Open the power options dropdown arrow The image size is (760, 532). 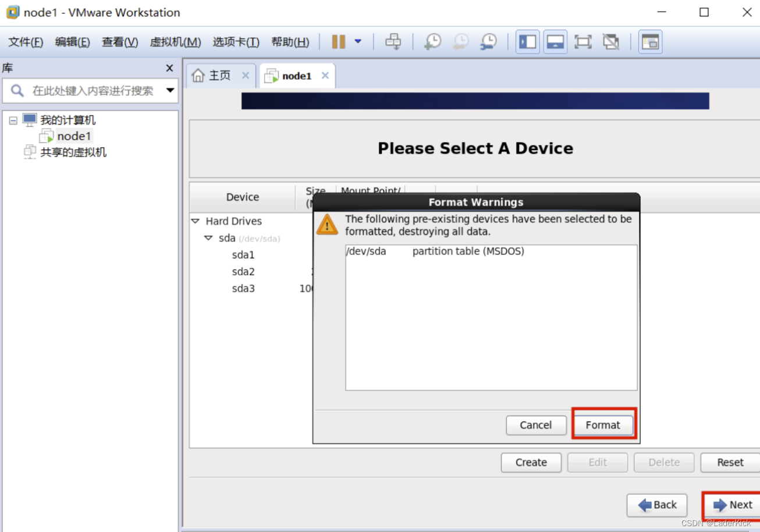tap(358, 41)
